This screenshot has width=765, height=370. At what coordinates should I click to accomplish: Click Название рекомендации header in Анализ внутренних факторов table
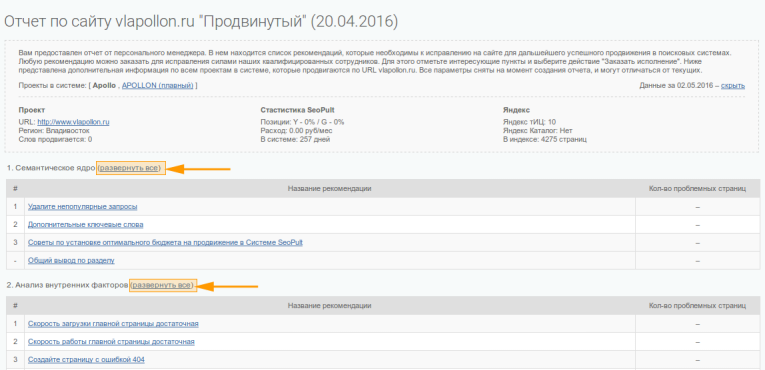330,306
